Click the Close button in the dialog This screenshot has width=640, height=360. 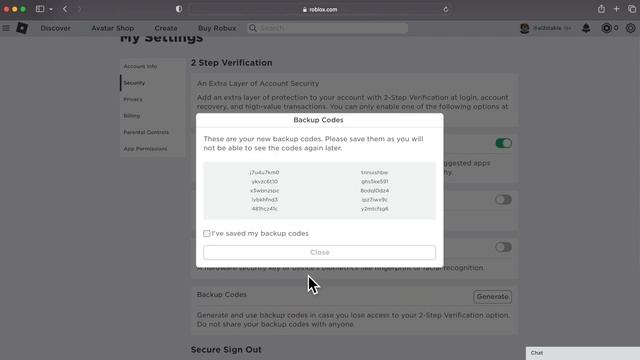click(320, 252)
